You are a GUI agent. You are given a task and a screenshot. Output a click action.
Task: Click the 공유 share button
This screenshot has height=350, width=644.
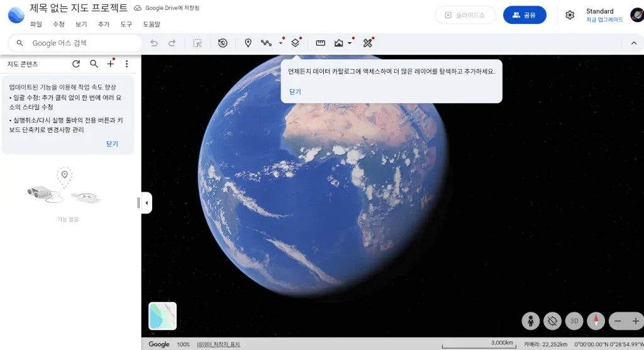pos(525,15)
